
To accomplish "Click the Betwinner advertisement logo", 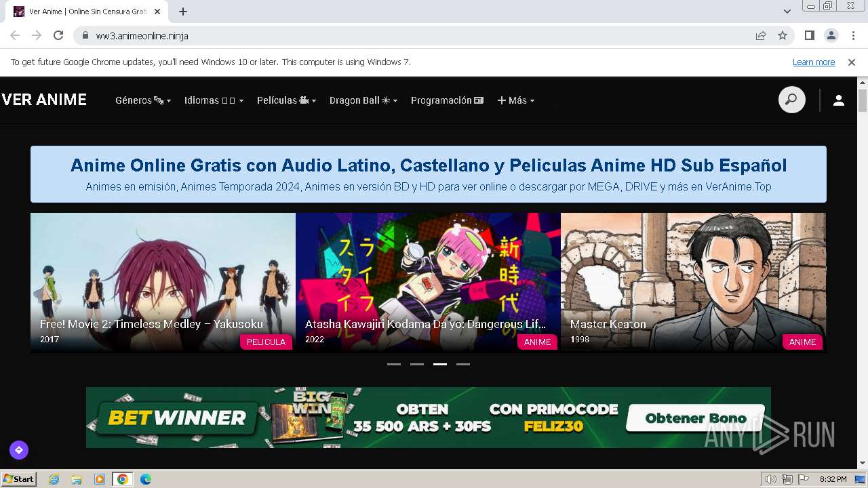I will tap(176, 418).
